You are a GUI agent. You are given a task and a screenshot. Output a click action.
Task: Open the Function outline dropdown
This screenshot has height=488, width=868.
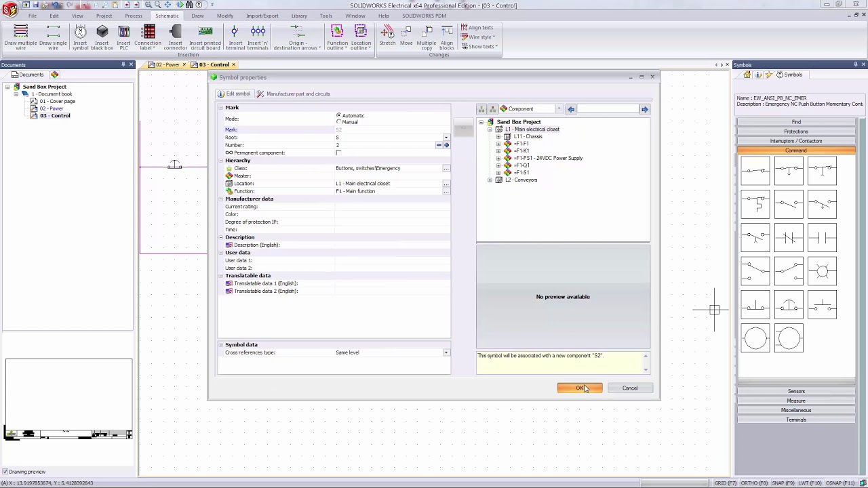(x=337, y=37)
